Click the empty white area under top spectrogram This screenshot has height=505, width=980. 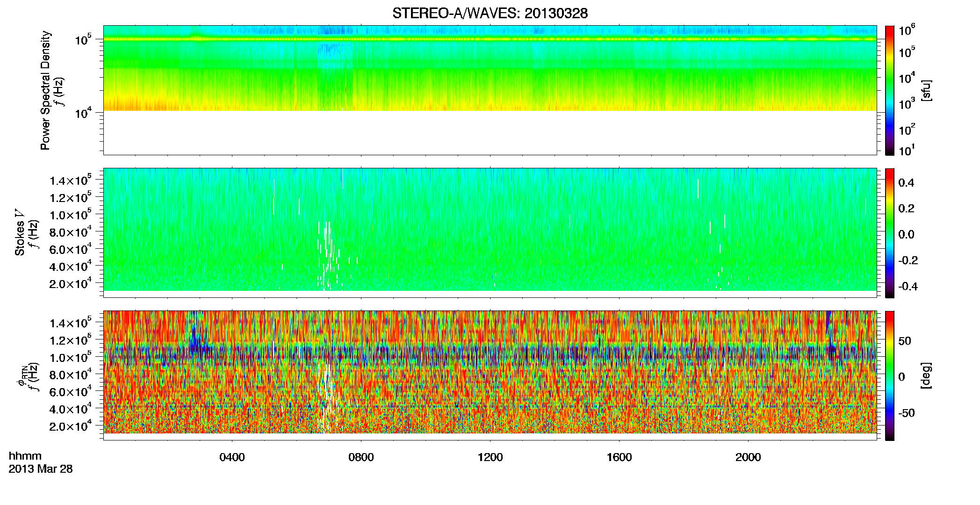[490, 133]
